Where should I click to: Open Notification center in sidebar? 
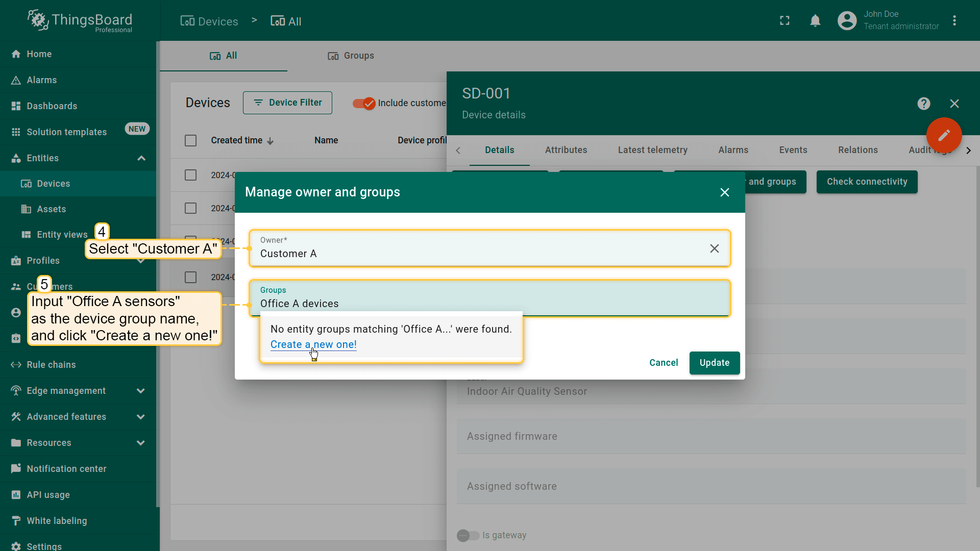tap(66, 469)
